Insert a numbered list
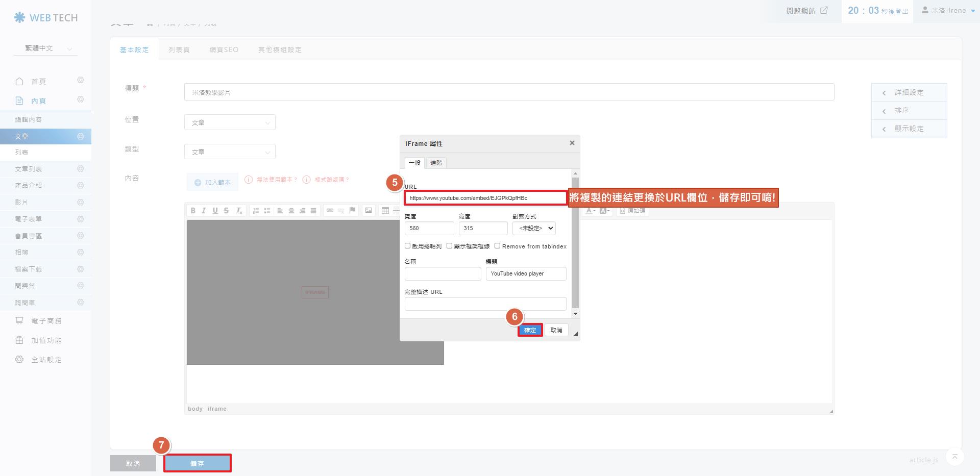The width and height of the screenshot is (980, 476). point(256,211)
